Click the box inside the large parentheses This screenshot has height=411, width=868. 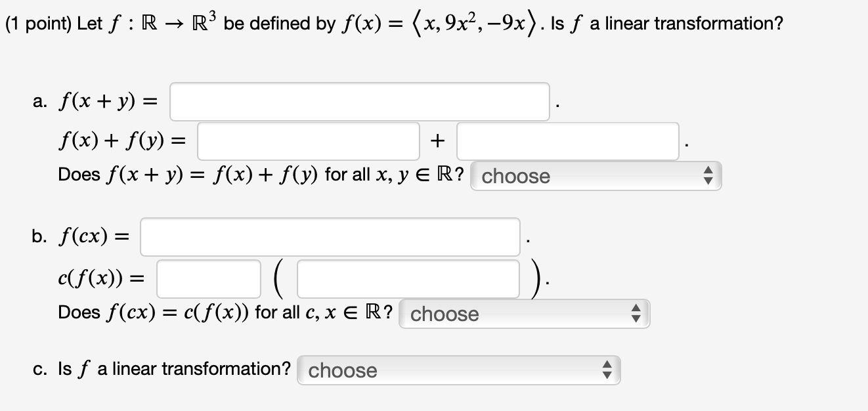(407, 279)
